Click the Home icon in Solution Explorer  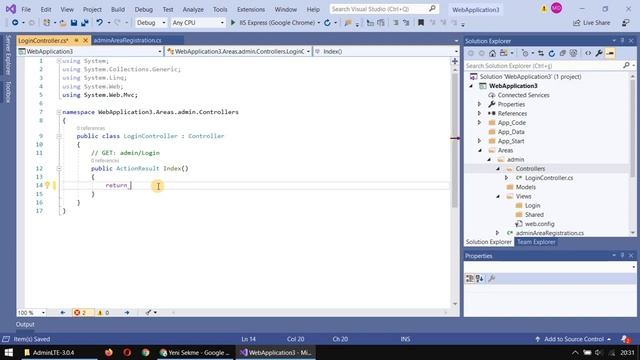(x=493, y=53)
